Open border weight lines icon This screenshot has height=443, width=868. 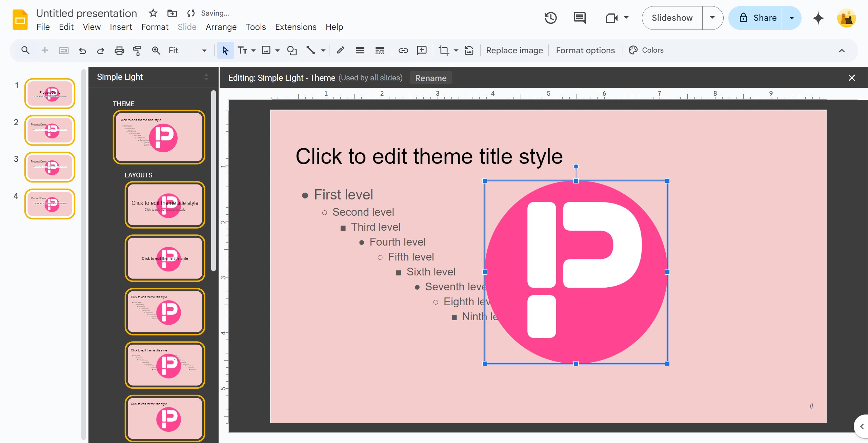pos(360,51)
